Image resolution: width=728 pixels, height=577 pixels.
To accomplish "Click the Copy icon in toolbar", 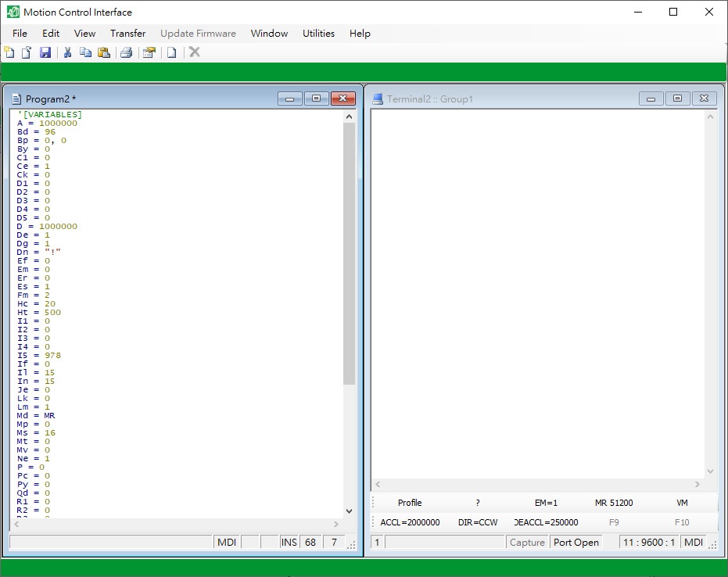I will tap(85, 52).
